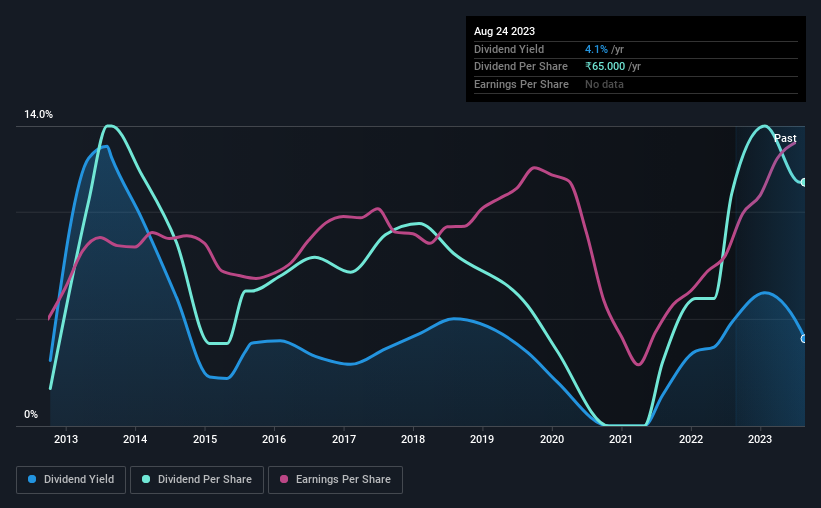
Task: Select the 2021 x-axis year label
Action: click(x=620, y=439)
